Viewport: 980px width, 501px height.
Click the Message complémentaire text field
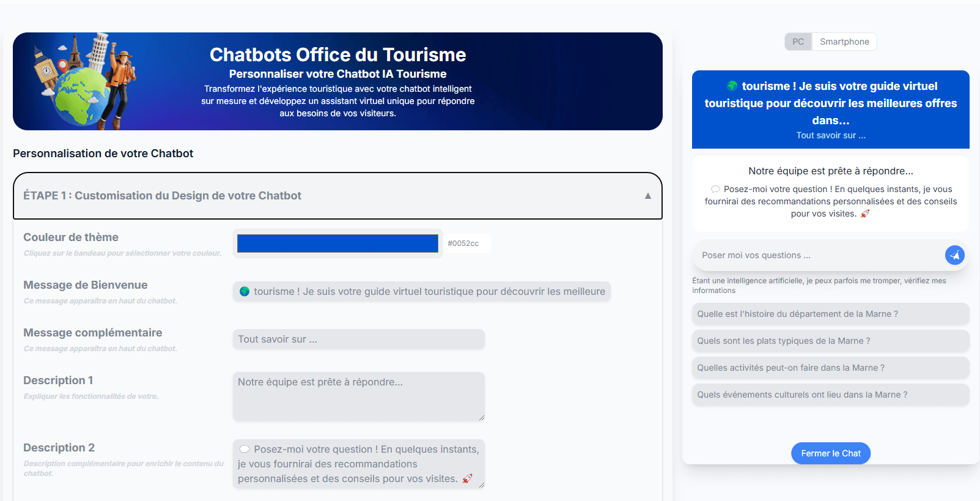pyautogui.click(x=358, y=340)
